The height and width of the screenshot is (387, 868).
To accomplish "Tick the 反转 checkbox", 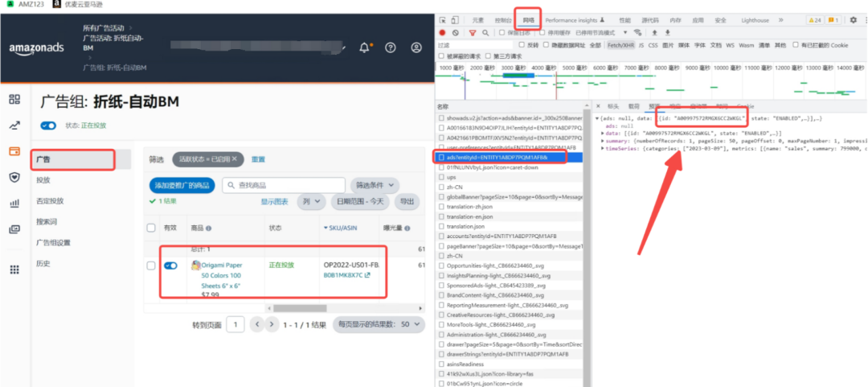I will [522, 45].
